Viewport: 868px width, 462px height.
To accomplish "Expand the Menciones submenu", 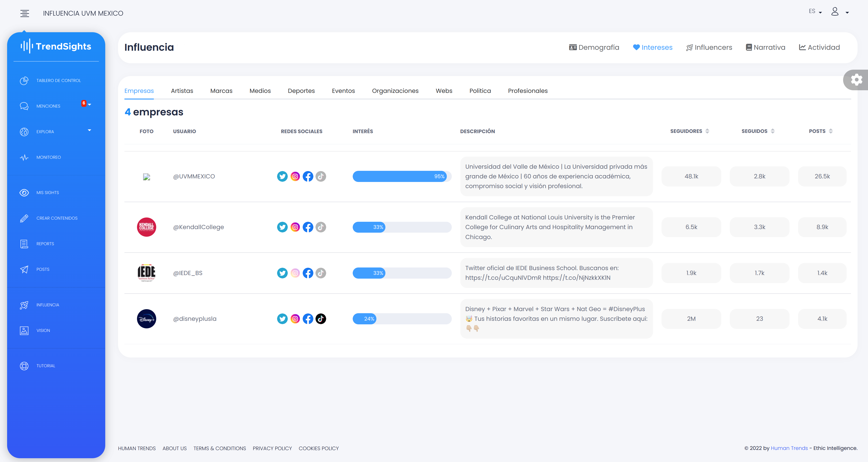I will tap(89, 105).
